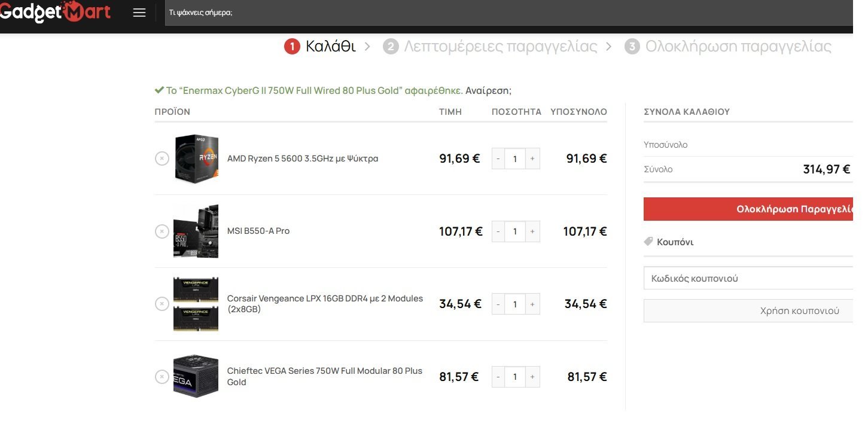Go to step 1 'Καλάθι'
Image resolution: width=868 pixels, height=442 pixels.
coord(320,46)
